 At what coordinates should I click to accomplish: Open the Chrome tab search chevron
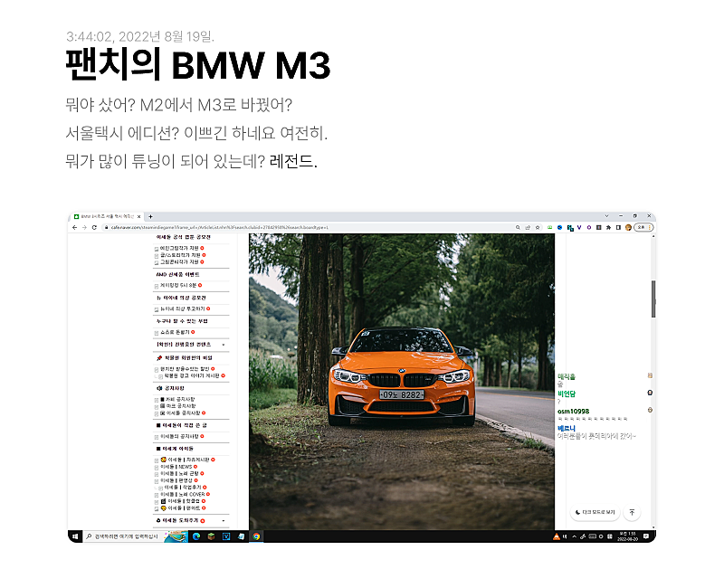point(606,217)
